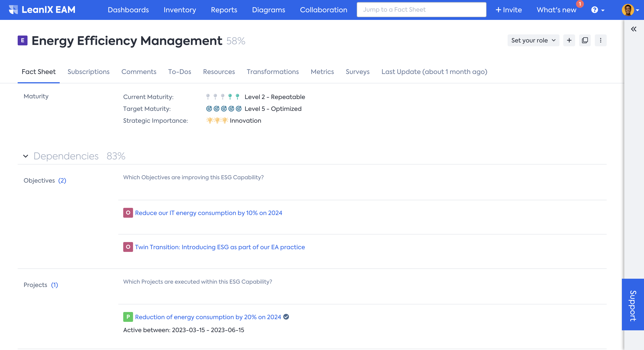Click the Invite button
Viewport: 644px width, 350px height.
[508, 10]
